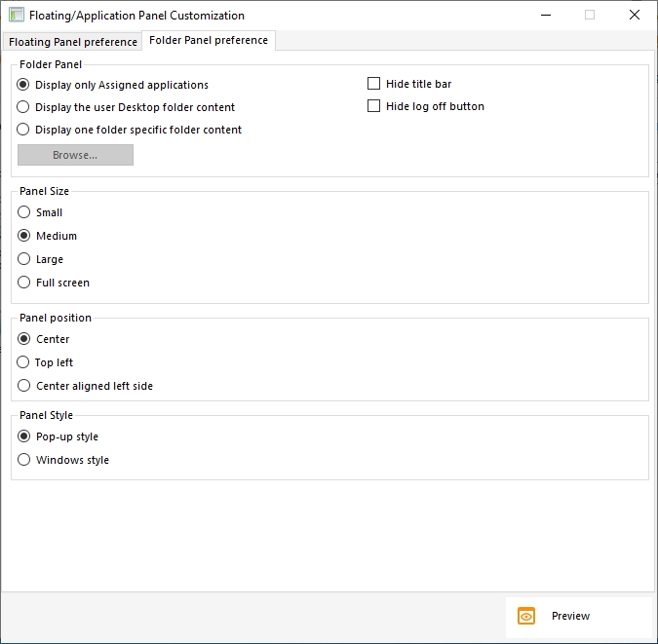Select Display one folder specific folder content
The width and height of the screenshot is (658, 644).
point(24,130)
